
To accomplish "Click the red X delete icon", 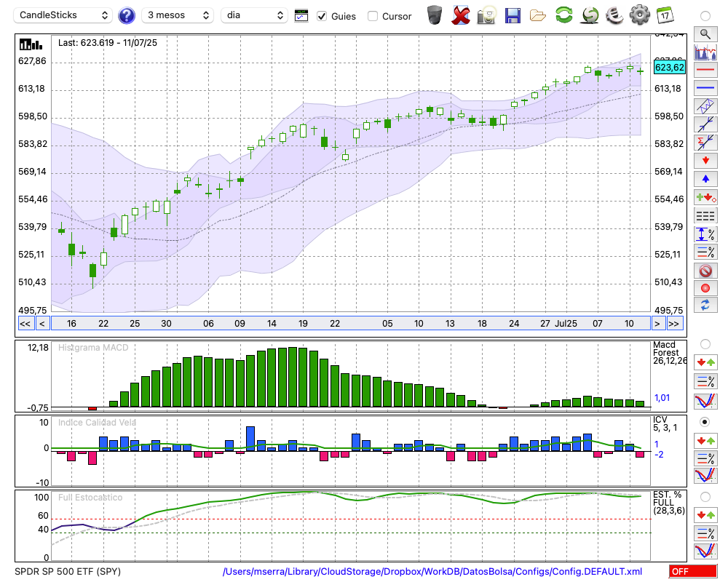I will (x=460, y=15).
